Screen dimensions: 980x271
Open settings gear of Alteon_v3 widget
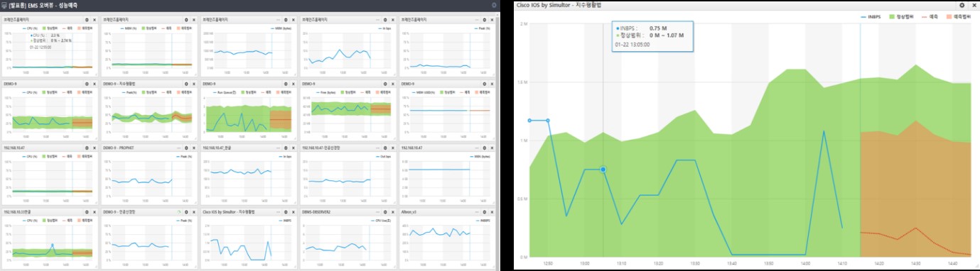484,211
